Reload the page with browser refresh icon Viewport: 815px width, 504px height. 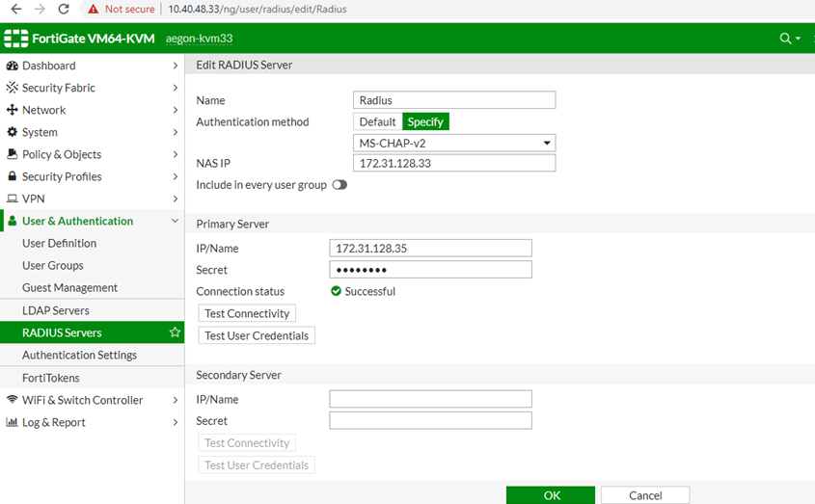[64, 9]
